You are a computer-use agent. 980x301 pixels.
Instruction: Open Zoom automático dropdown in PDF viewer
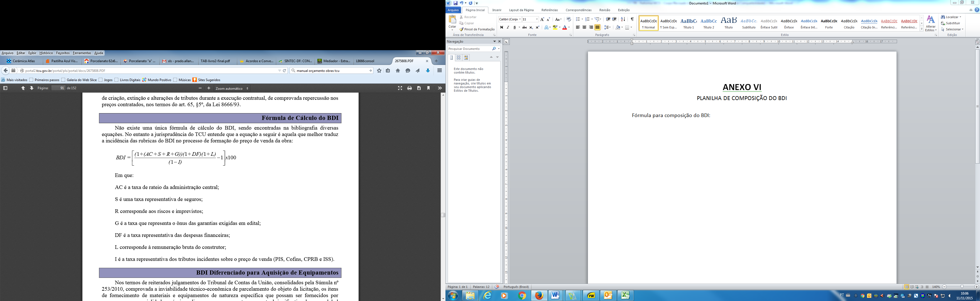232,88
